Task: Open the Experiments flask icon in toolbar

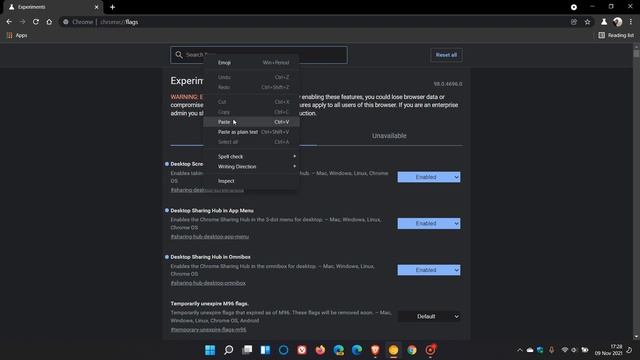Action: coord(604,22)
